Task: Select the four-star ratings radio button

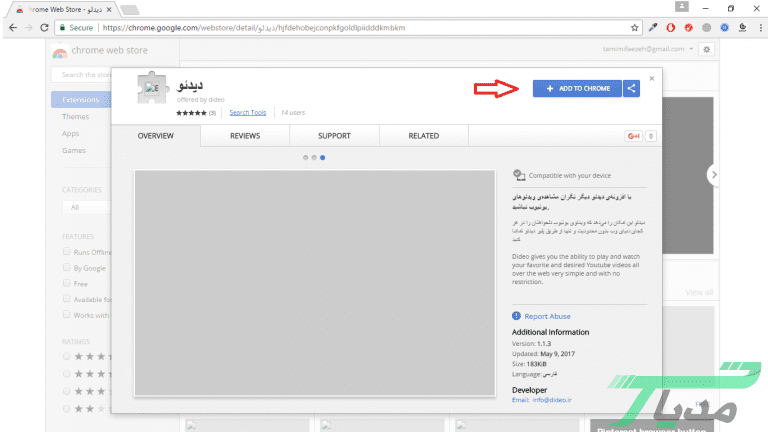Action: coord(67,374)
